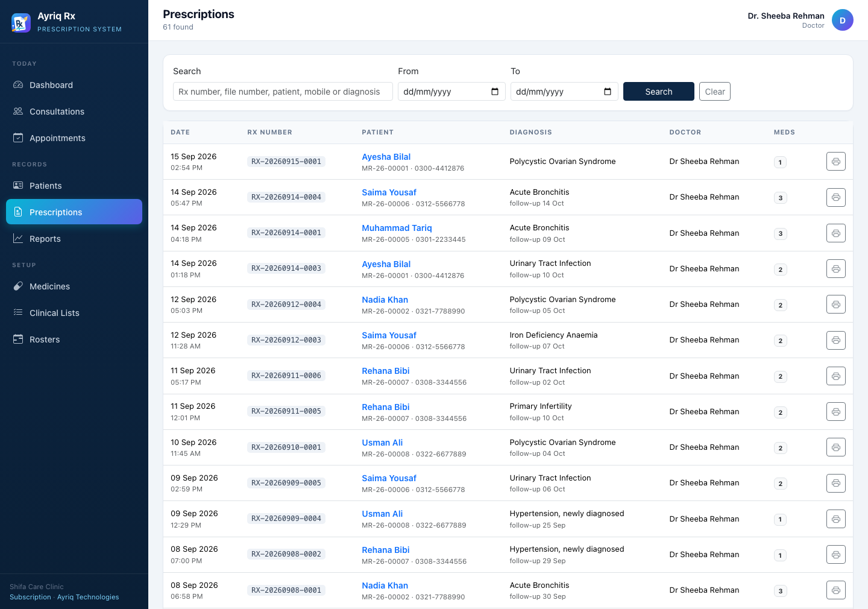
Task: Print prescription RX-20260912-0003
Action: pos(836,340)
